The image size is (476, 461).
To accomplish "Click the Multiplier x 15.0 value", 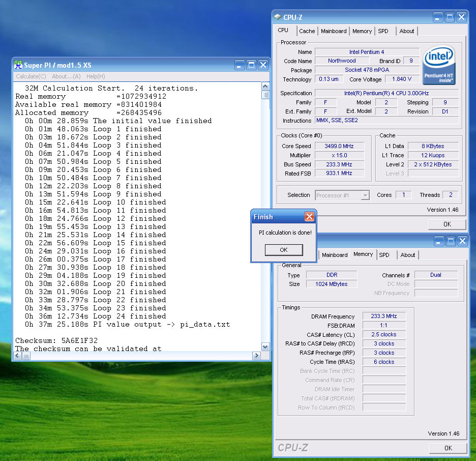I will 339,155.
